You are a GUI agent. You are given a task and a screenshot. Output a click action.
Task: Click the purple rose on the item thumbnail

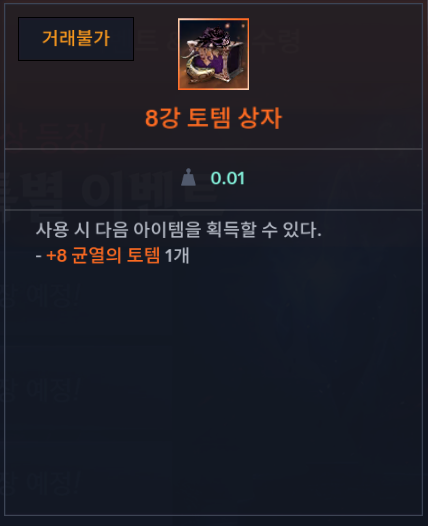[x=213, y=38]
